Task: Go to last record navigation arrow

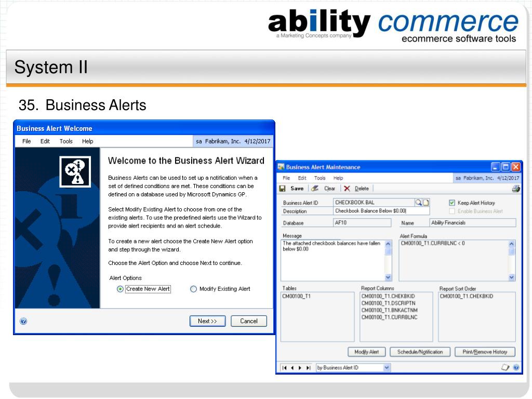Action: 308,368
